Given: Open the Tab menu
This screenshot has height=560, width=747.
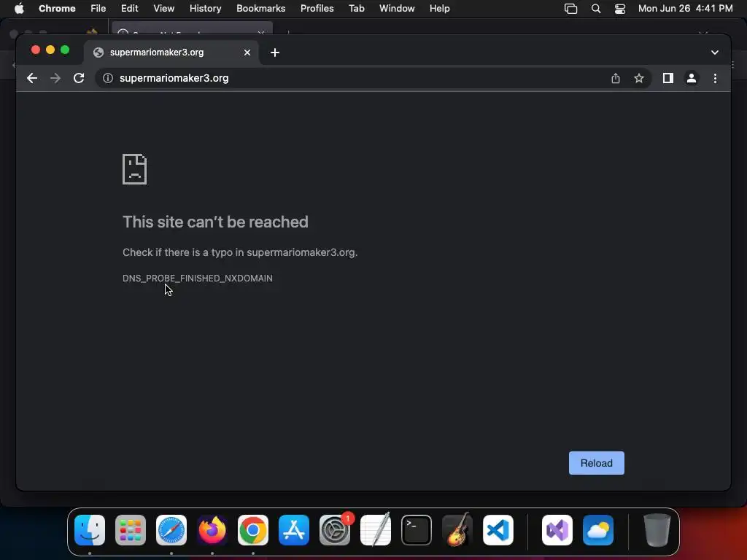Looking at the screenshot, I should point(356,9).
